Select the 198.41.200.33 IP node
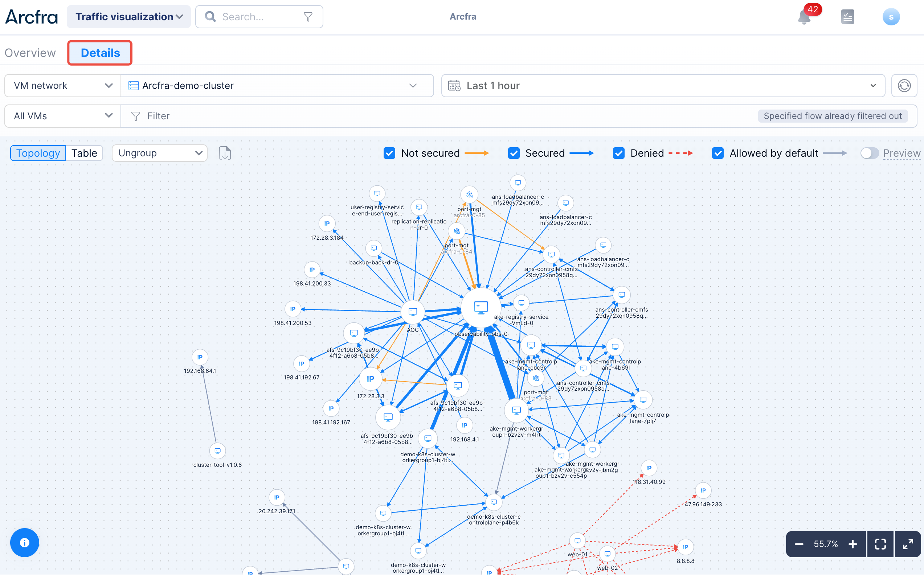Image resolution: width=924 pixels, height=576 pixels. pyautogui.click(x=312, y=270)
